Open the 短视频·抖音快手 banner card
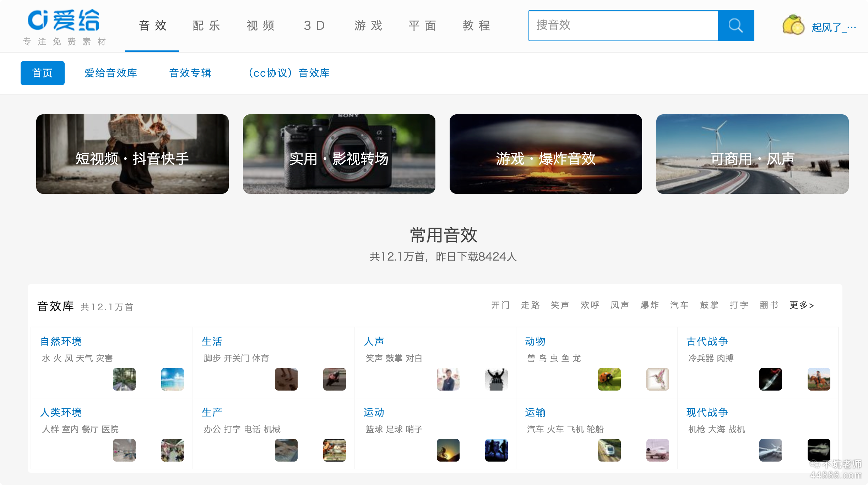The image size is (868, 485). tap(132, 154)
